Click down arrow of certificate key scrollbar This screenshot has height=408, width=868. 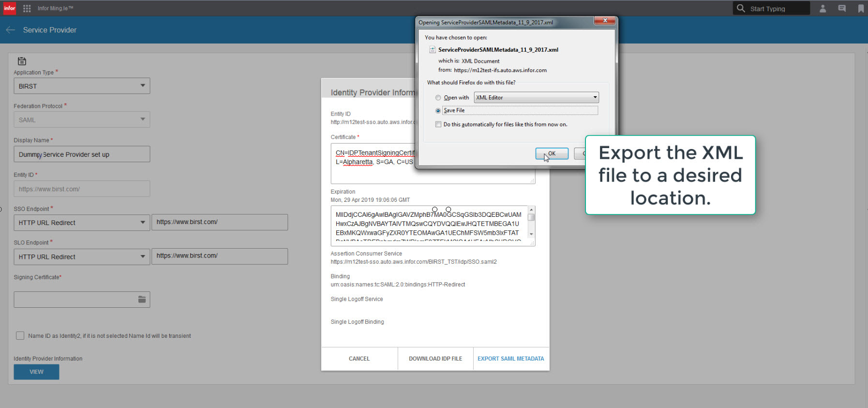click(531, 234)
